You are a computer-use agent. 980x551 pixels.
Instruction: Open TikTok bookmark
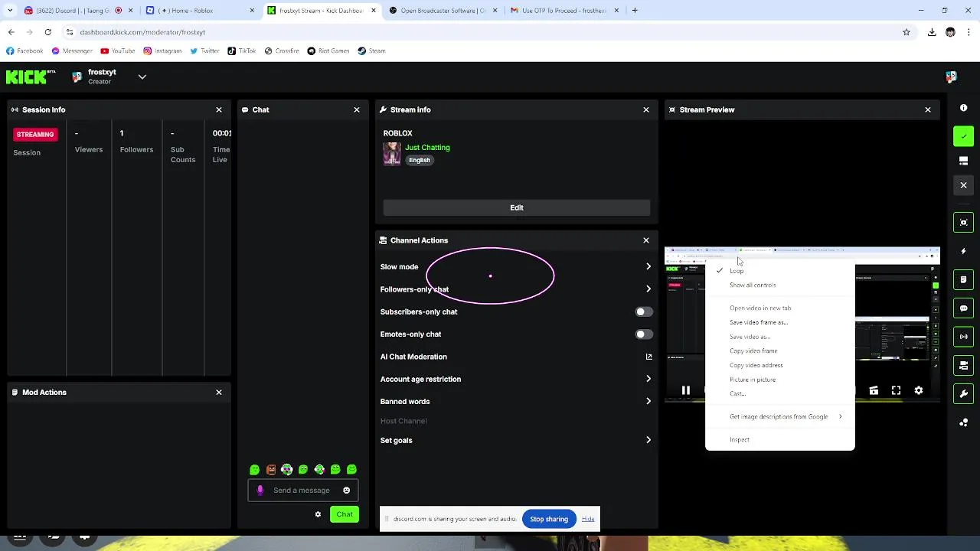(x=241, y=51)
